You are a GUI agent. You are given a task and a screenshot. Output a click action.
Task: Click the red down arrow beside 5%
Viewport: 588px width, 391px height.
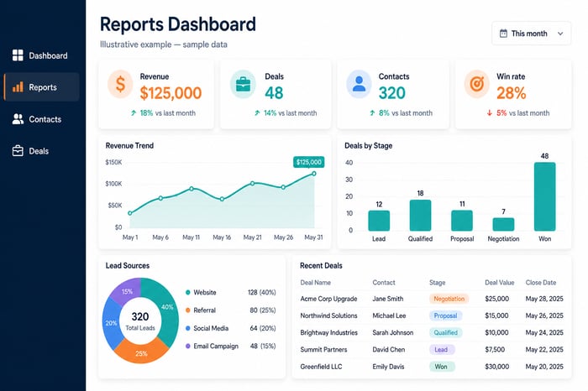pyautogui.click(x=490, y=112)
